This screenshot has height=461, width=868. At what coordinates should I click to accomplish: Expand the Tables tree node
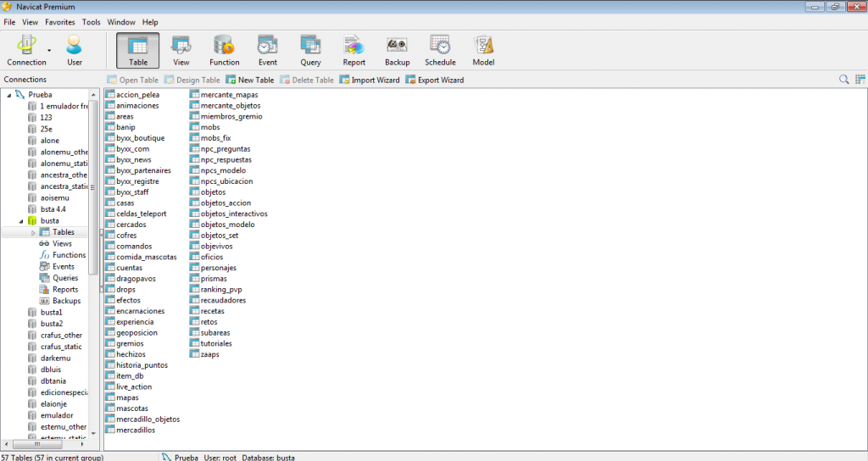pos(33,232)
